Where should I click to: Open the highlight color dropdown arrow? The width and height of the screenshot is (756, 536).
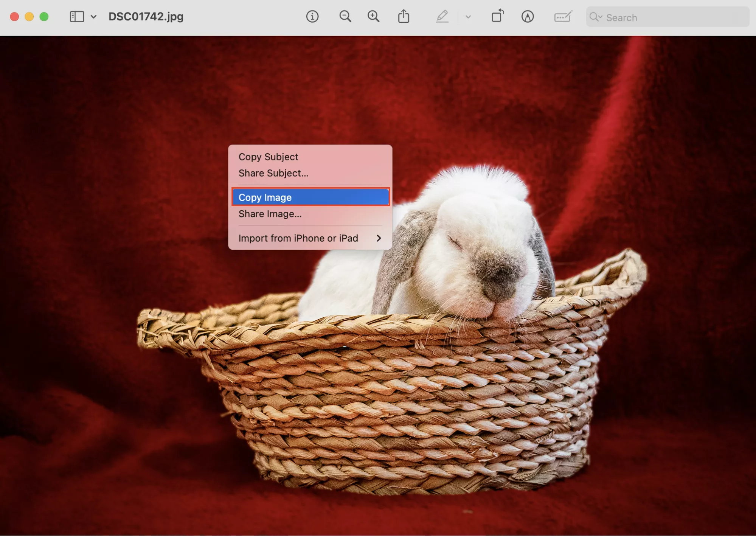[x=468, y=17]
